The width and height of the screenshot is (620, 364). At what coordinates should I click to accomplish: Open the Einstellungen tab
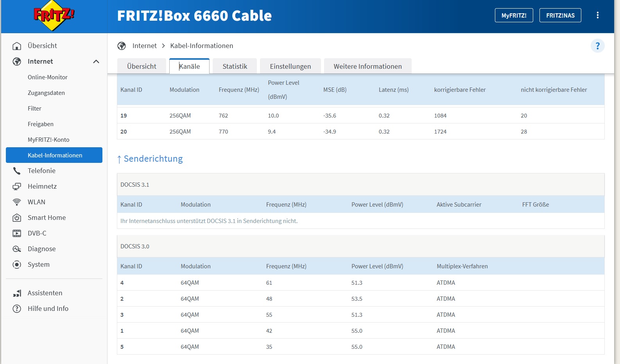[290, 66]
